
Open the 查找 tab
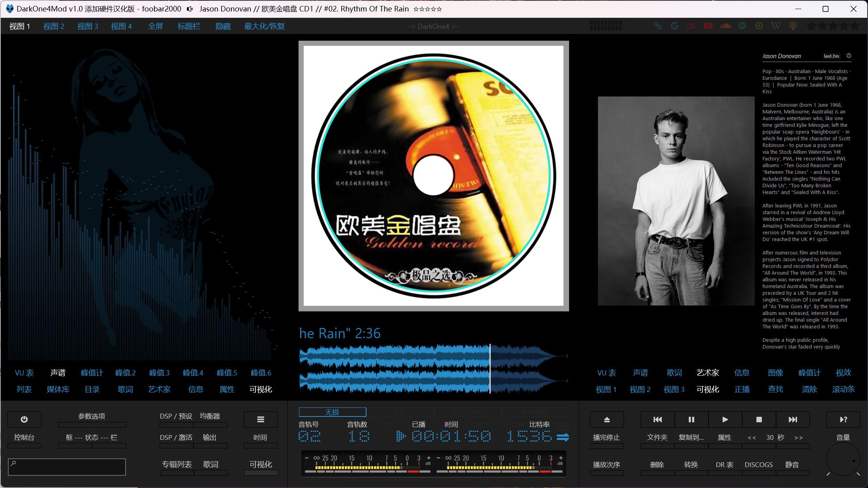pyautogui.click(x=776, y=389)
